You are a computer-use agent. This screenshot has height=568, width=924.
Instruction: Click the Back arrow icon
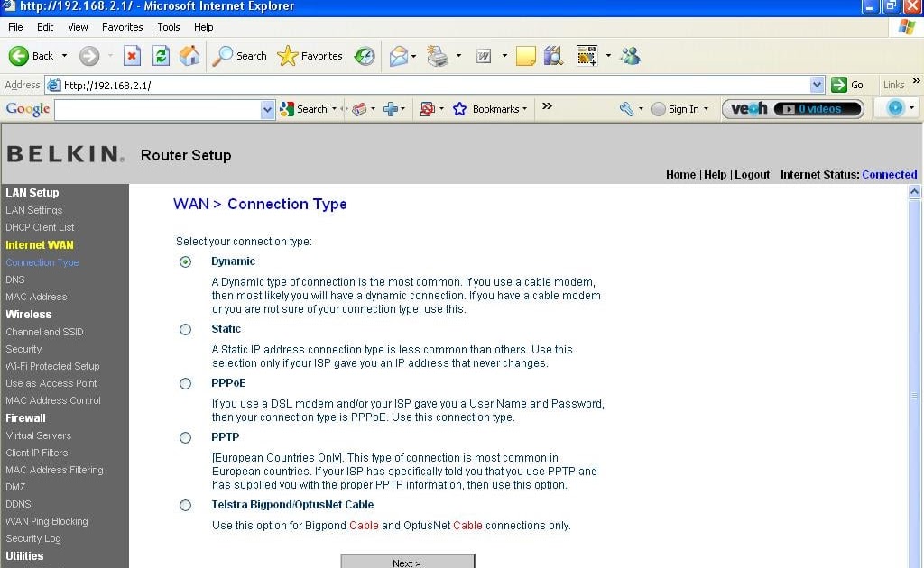18,56
